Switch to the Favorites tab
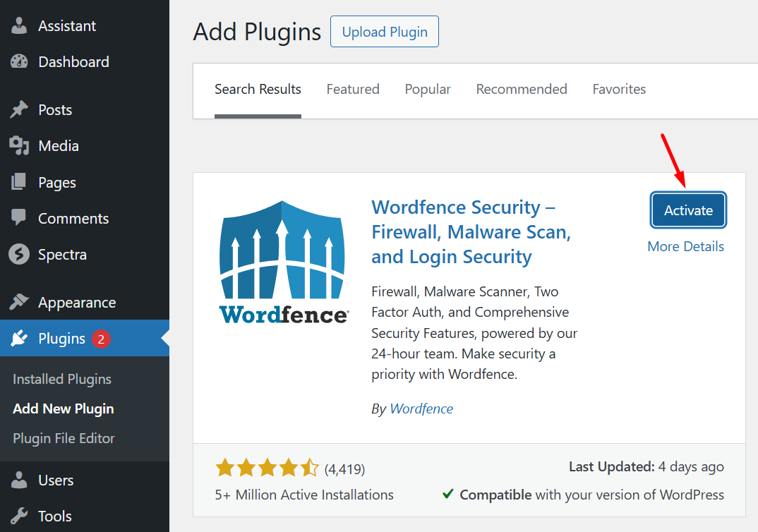 tap(619, 90)
